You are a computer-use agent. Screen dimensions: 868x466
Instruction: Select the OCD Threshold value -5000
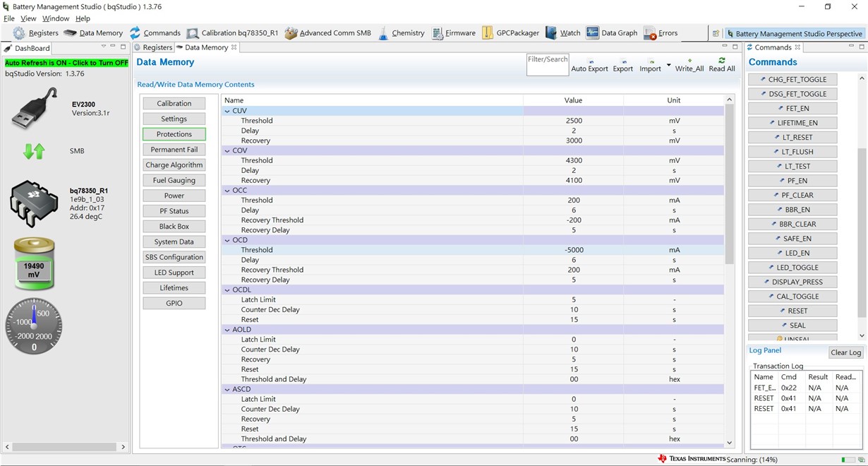(x=574, y=250)
